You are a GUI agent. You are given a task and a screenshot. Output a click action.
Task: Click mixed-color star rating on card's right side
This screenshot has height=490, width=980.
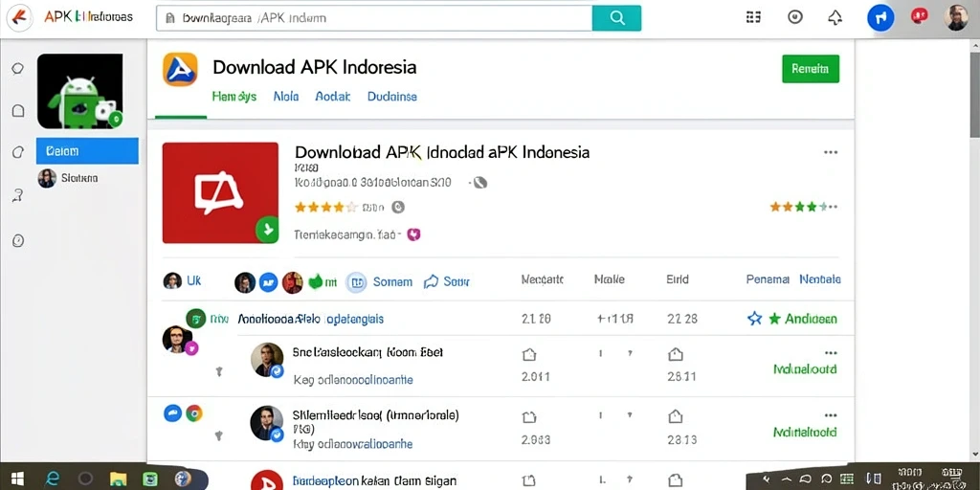pos(798,207)
